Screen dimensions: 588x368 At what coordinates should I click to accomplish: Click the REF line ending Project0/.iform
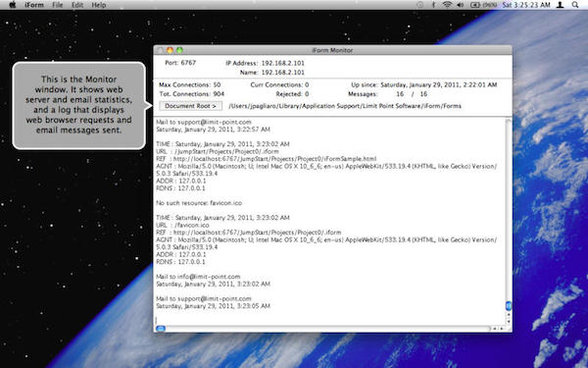pos(249,233)
